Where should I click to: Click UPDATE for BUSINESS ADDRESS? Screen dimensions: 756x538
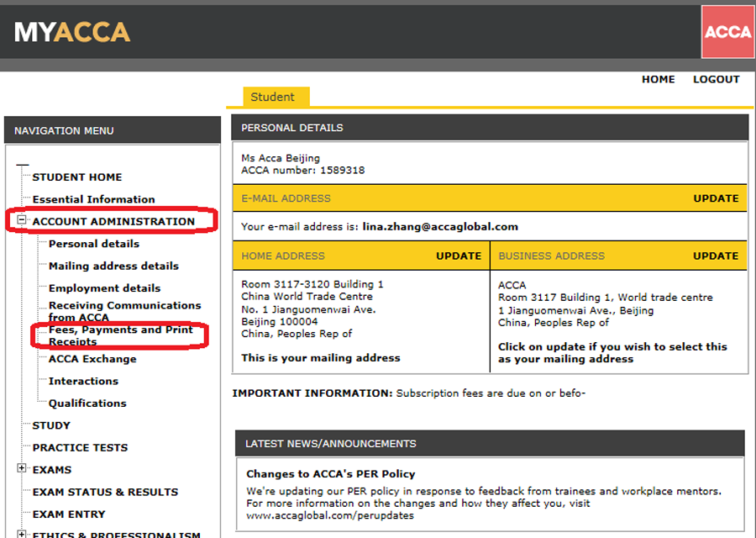click(716, 256)
